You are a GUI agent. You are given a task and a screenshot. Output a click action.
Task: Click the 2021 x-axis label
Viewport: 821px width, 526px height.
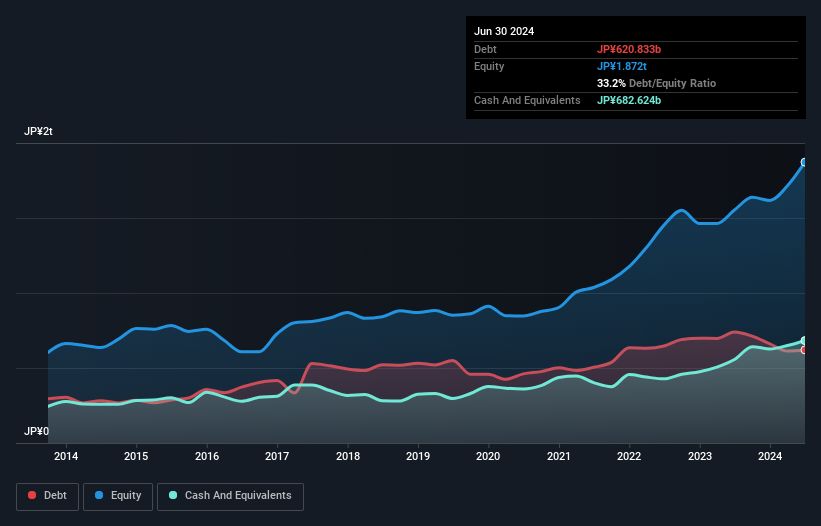click(x=559, y=456)
